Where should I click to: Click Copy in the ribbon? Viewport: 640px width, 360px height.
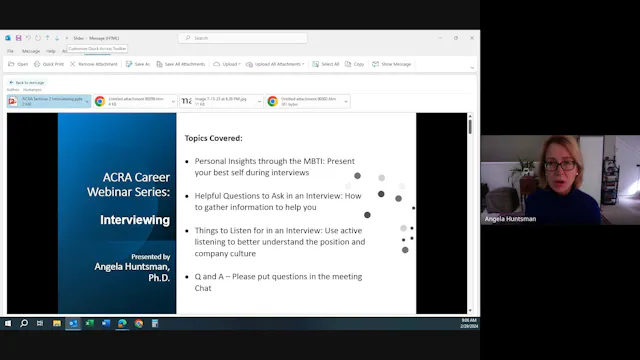click(355, 64)
